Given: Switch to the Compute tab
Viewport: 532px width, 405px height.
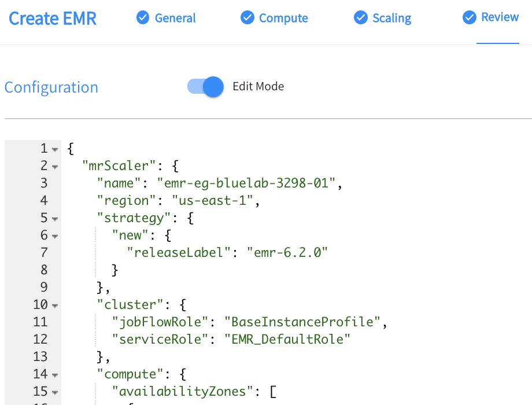Looking at the screenshot, I should click(x=283, y=18).
